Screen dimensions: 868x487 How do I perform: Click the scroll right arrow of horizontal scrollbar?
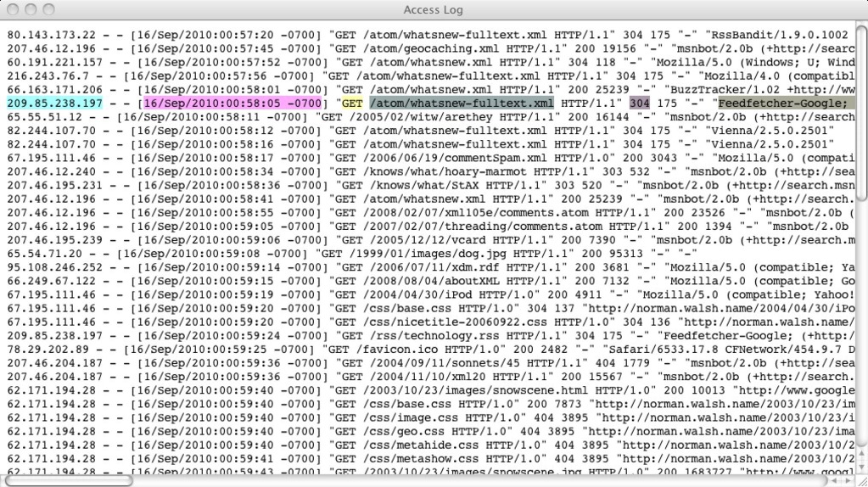[x=848, y=481]
